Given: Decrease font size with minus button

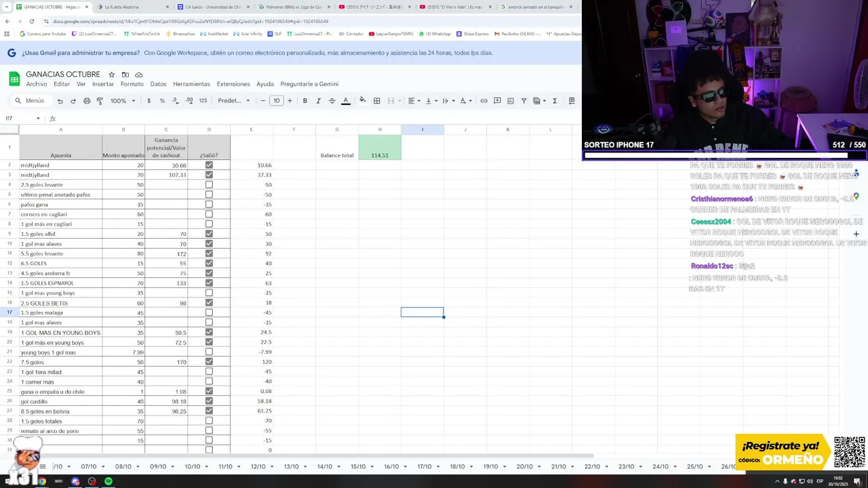Looking at the screenshot, I should 263,101.
